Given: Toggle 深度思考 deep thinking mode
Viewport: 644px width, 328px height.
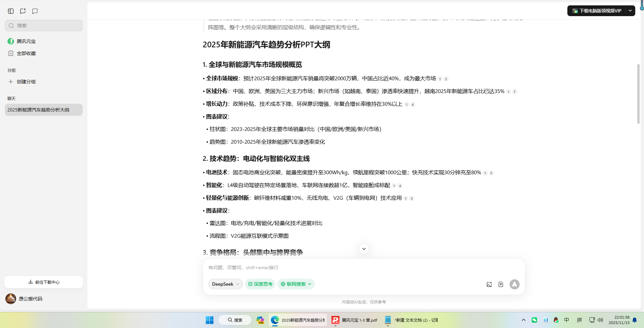Looking at the screenshot, I should 260,284.
